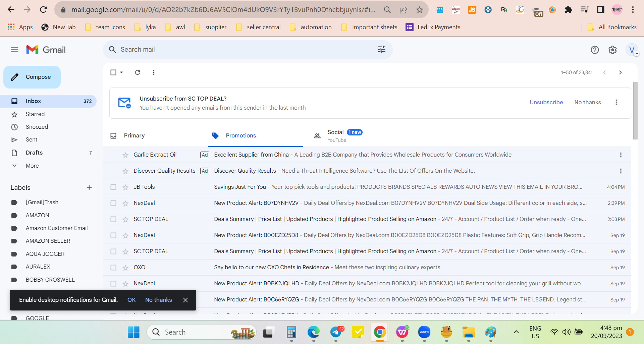The width and height of the screenshot is (644, 344).
Task: Decline desktop notifications with No thanks
Action: pyautogui.click(x=158, y=300)
